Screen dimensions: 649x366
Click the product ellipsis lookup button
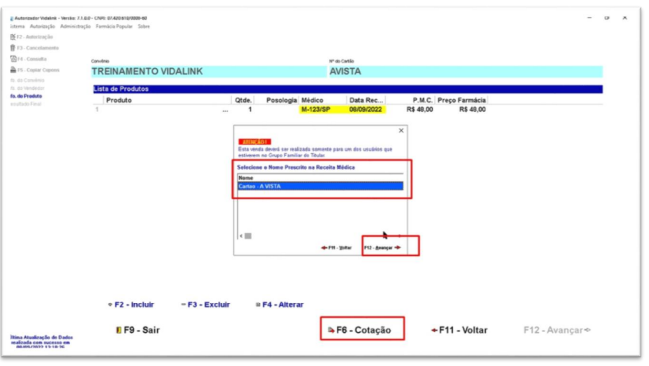(225, 110)
